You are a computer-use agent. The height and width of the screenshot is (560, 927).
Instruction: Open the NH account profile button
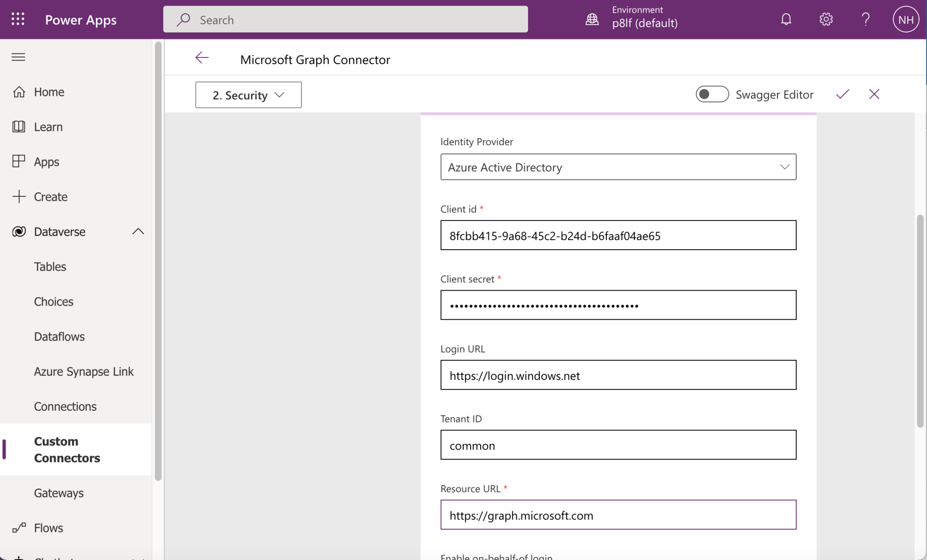(905, 20)
